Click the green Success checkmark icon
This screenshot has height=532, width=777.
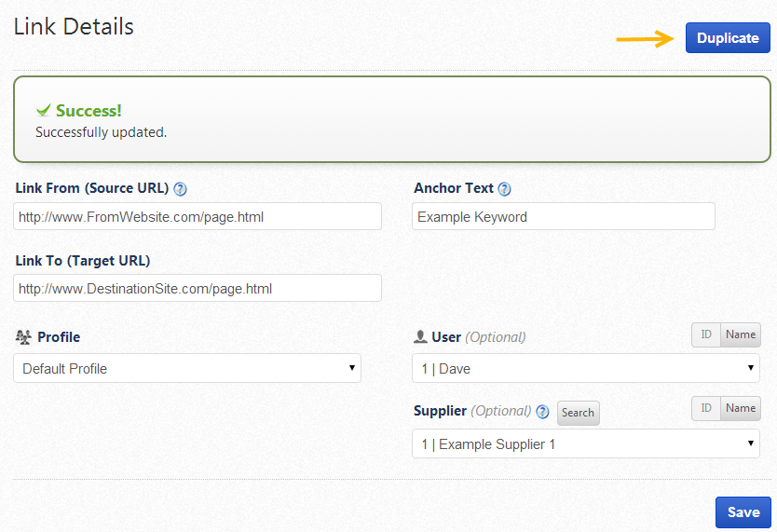[43, 111]
